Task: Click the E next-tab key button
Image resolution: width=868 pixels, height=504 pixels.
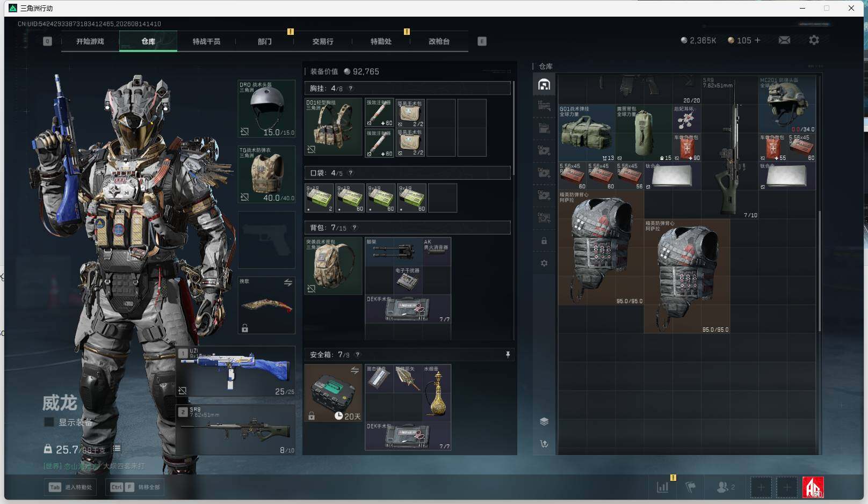Action: 482,41
